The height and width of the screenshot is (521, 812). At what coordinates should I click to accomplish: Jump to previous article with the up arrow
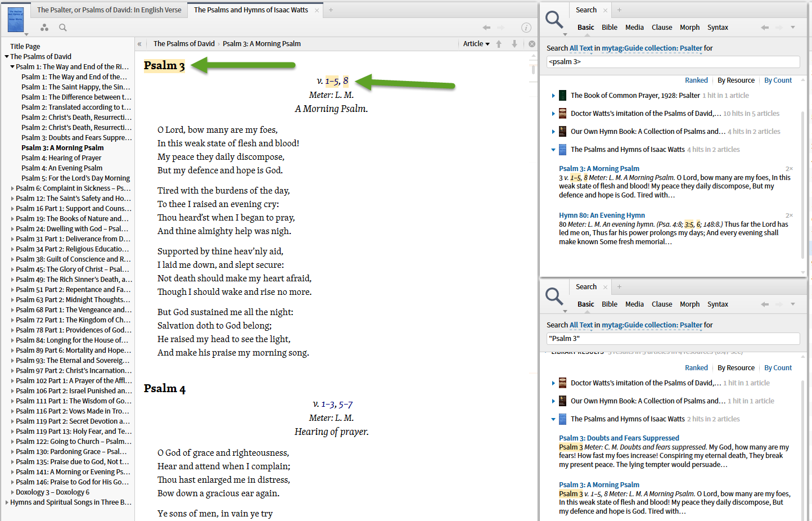click(x=499, y=44)
